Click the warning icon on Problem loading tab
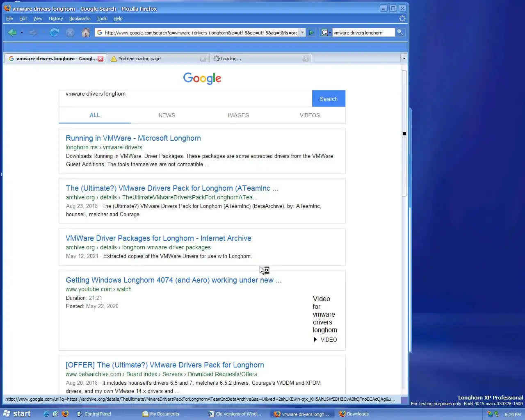Screen dimensions: 525x420 click(114, 59)
